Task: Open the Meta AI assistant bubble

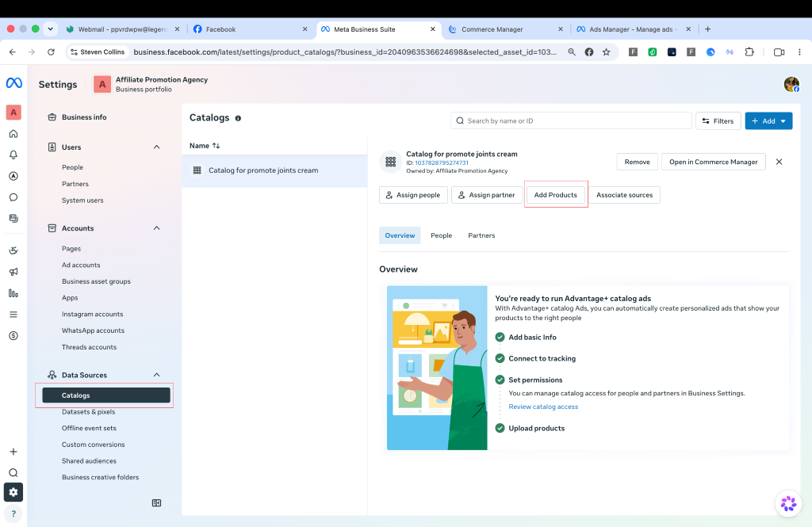Action: (788, 503)
